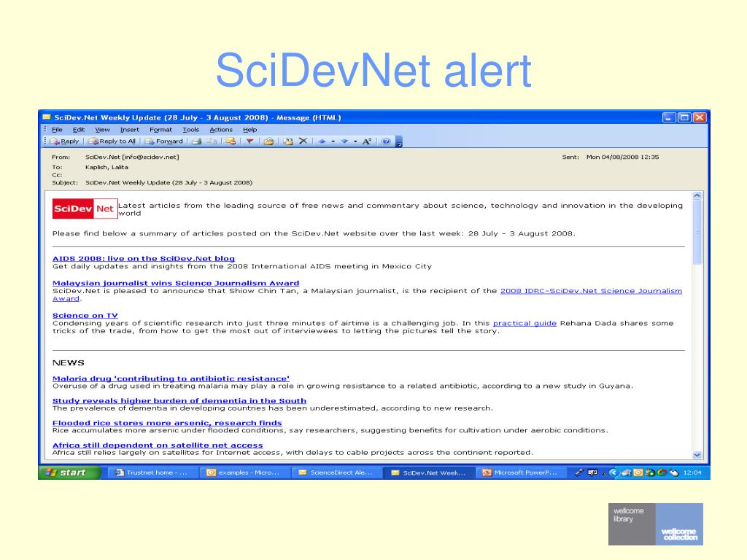Open the Format menu
Image resolution: width=747 pixels, height=560 pixels.
coord(161,130)
